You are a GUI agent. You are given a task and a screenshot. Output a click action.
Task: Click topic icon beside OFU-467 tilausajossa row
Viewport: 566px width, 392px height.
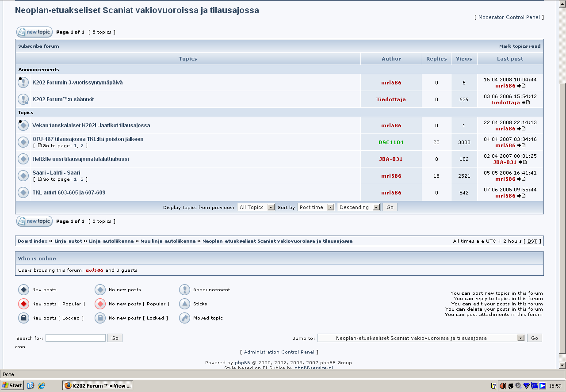[x=23, y=142]
